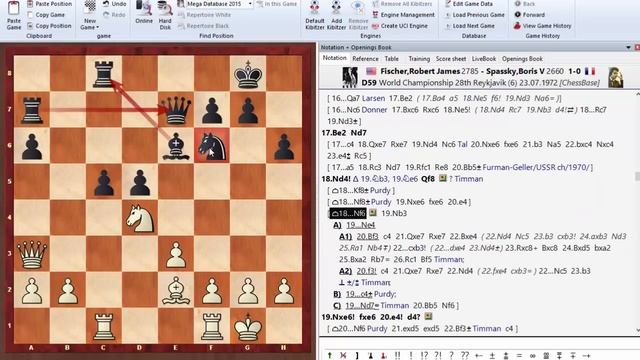Open the Mega Database 2015 dropdown

tap(250, 4)
